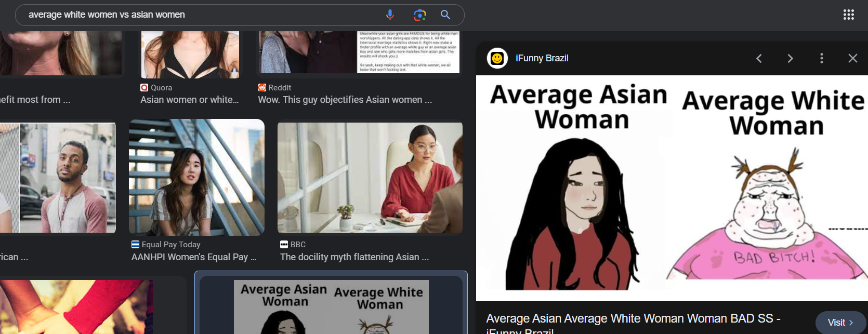Click the Reddit result title link
Image resolution: width=868 pixels, height=334 pixels.
coord(345,100)
